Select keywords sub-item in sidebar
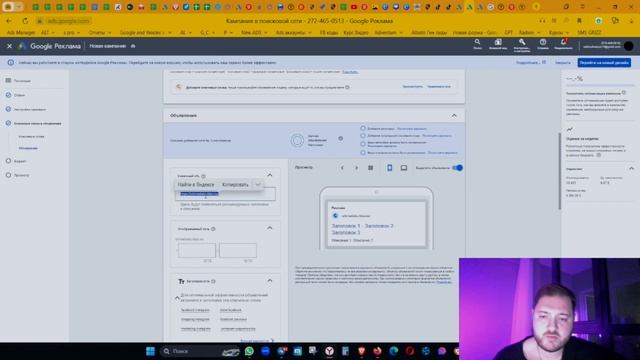Screen dimensions: 640x360 [31, 136]
